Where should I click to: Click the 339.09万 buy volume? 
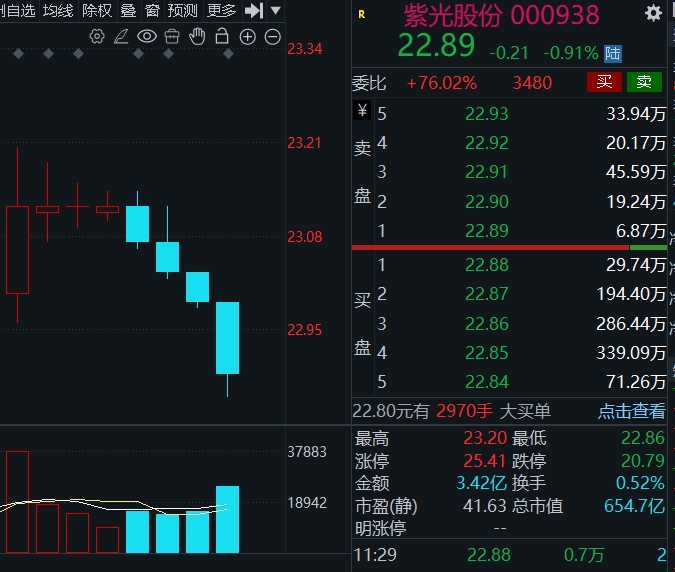point(631,353)
